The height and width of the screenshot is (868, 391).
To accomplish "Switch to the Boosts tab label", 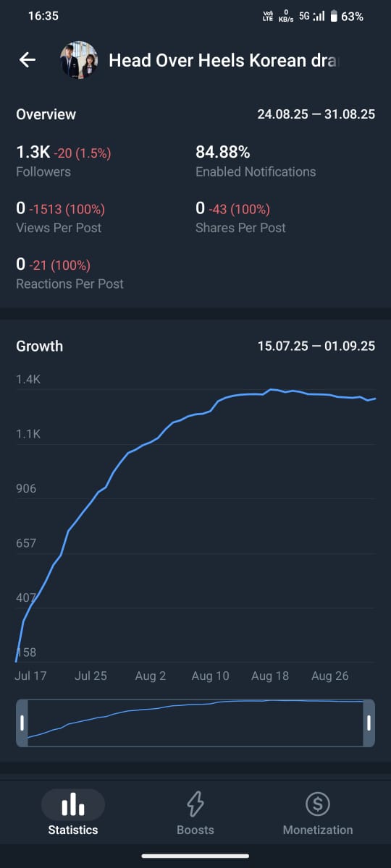I will [x=195, y=830].
